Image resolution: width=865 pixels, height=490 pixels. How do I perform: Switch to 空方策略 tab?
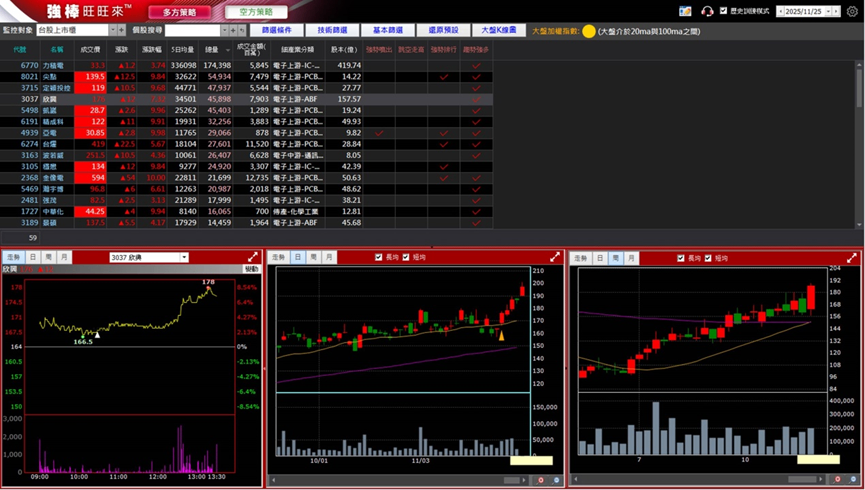pos(257,12)
